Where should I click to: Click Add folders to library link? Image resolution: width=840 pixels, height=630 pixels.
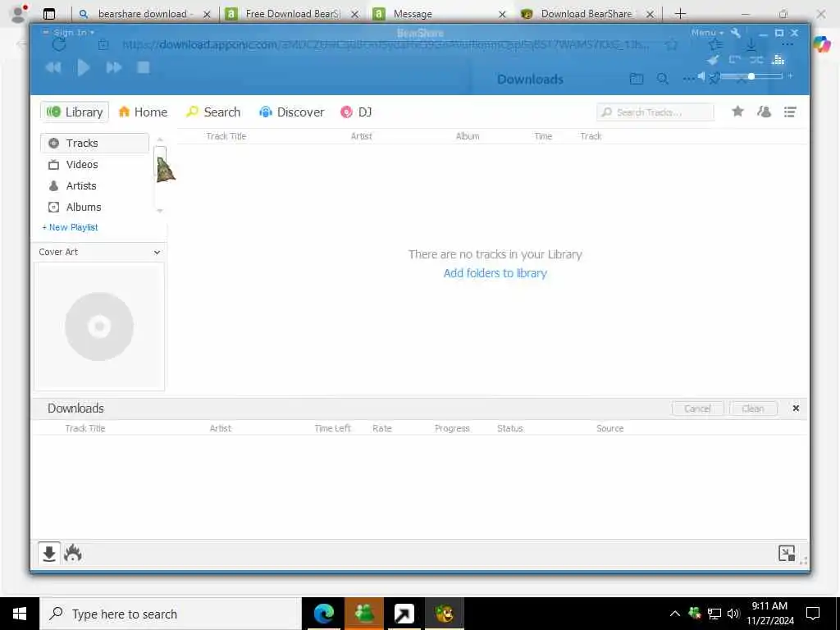[x=495, y=273]
